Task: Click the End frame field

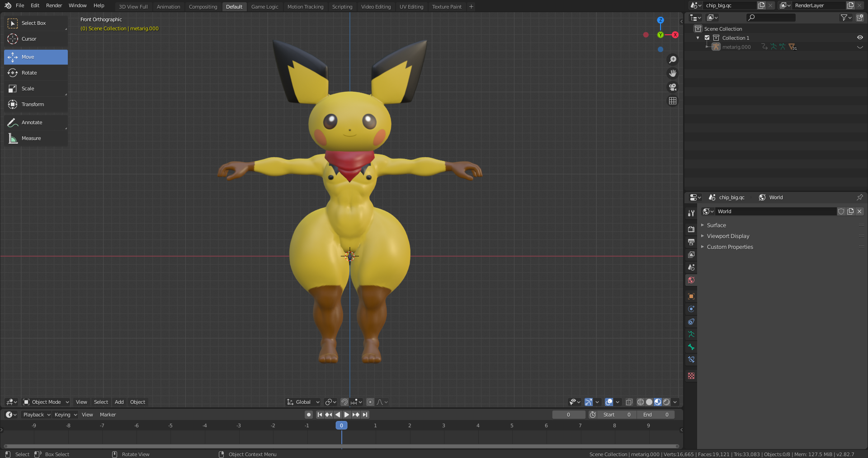Action: pos(656,415)
